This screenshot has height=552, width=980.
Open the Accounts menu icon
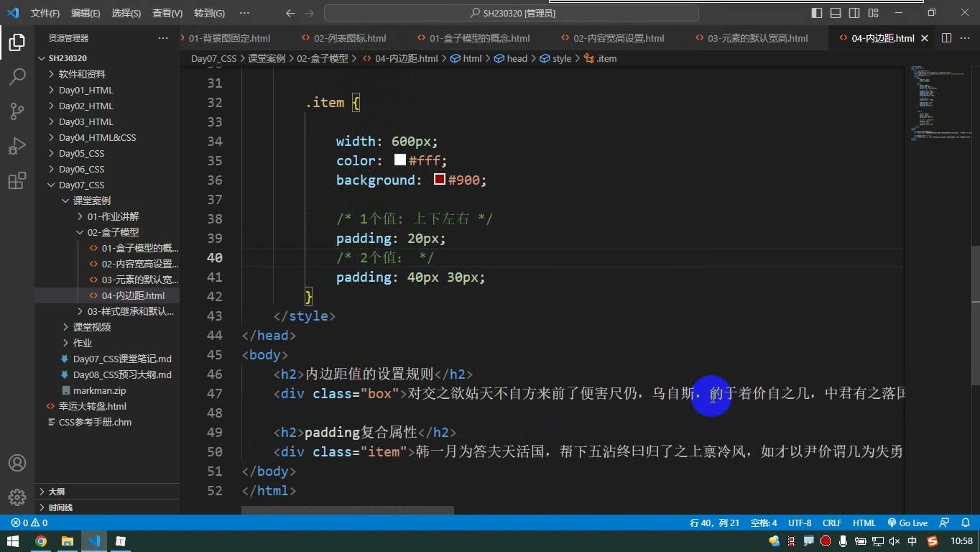[x=17, y=463]
